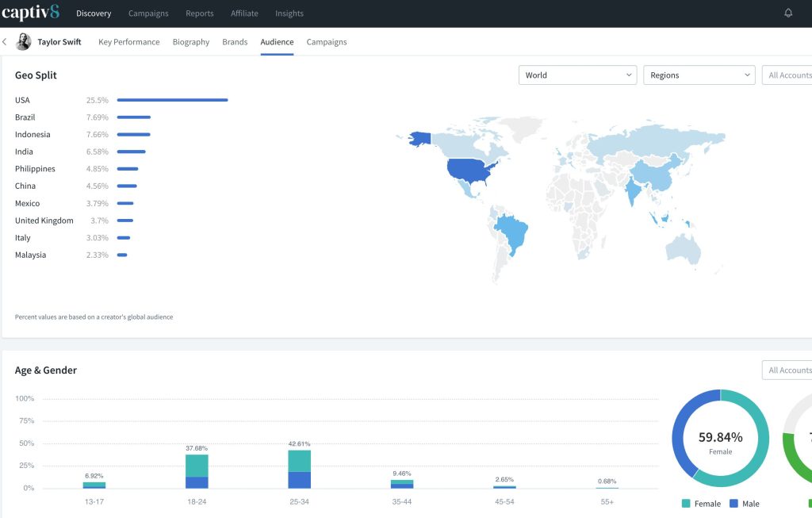Select the Audience tab
The height and width of the screenshot is (518, 812).
[x=277, y=42]
